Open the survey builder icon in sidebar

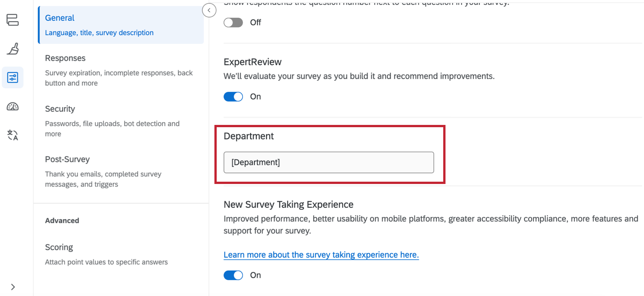pos(13,20)
